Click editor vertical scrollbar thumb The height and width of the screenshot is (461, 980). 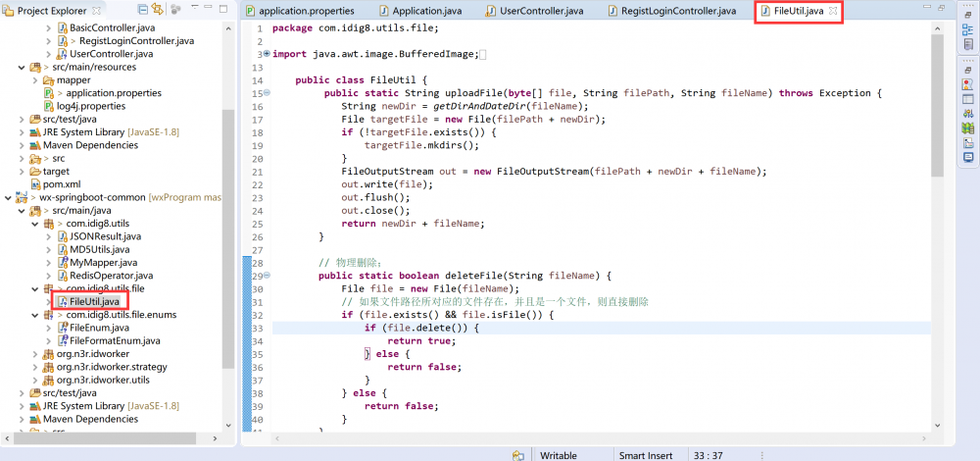[937, 105]
